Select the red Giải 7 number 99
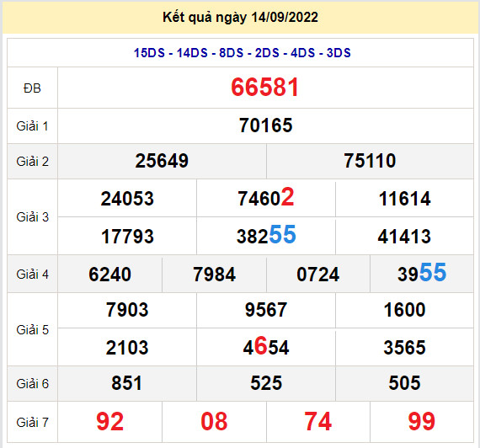 [x=422, y=422]
